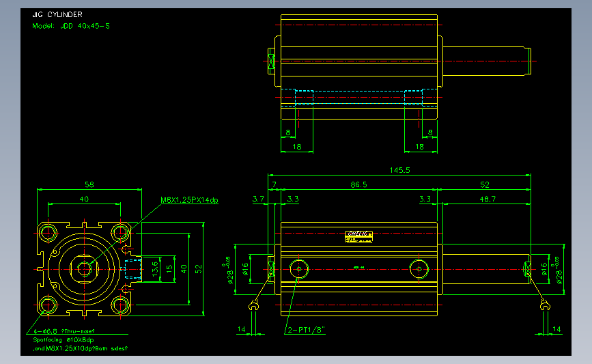Select the "M8X1.25X10dp?Both sides?" note line
The width and height of the screenshot is (592, 364).
pos(87,348)
